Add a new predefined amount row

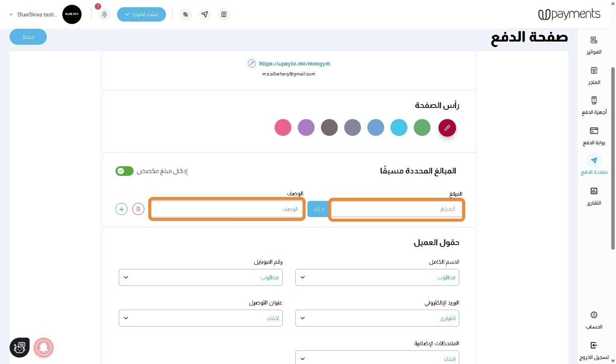tap(122, 209)
